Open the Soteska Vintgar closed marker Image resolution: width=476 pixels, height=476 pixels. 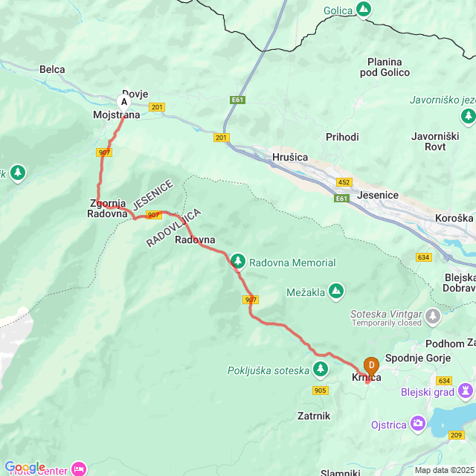click(x=433, y=317)
